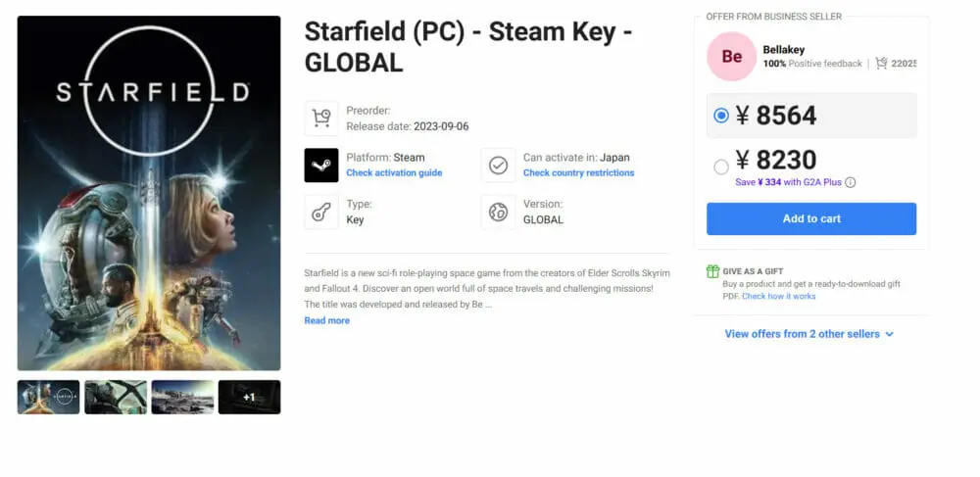The width and height of the screenshot is (980, 477).
Task: Click the GLOBAL version globe icon
Action: tap(498, 213)
